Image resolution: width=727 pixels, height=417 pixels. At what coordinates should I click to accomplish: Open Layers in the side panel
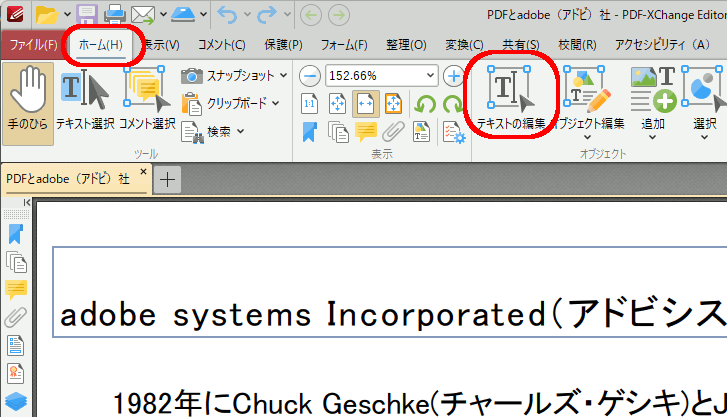(16, 401)
